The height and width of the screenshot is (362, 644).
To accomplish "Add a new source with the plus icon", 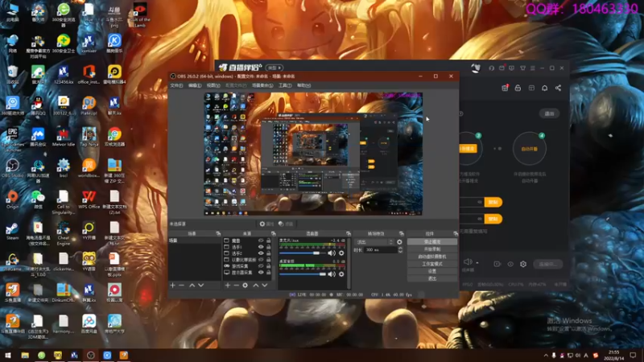I will tap(228, 285).
